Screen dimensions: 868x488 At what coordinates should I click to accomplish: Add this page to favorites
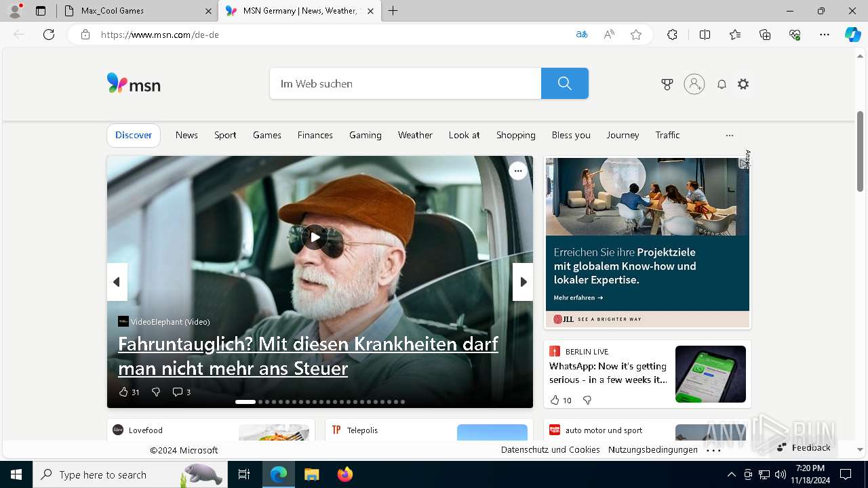coord(636,35)
